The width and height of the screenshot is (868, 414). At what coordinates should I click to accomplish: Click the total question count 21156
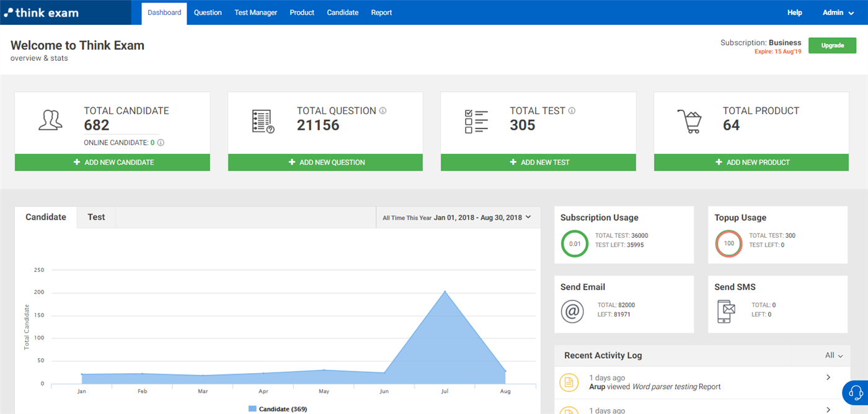click(318, 125)
